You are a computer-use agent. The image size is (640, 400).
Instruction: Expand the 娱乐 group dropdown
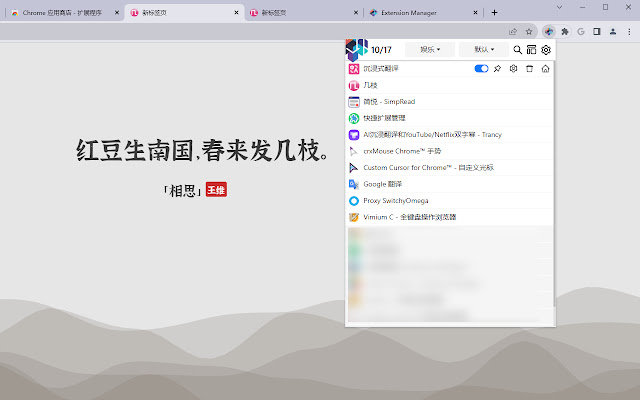coord(430,49)
